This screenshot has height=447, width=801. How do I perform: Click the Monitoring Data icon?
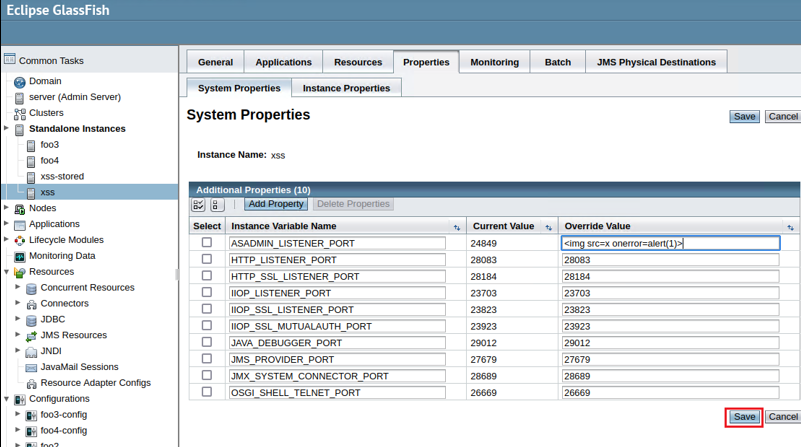(x=19, y=256)
